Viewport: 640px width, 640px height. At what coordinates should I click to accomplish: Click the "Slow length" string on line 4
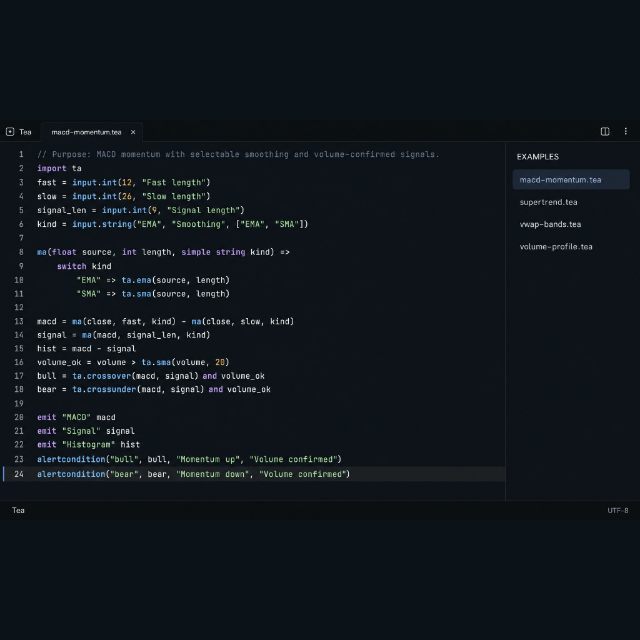coord(173,196)
